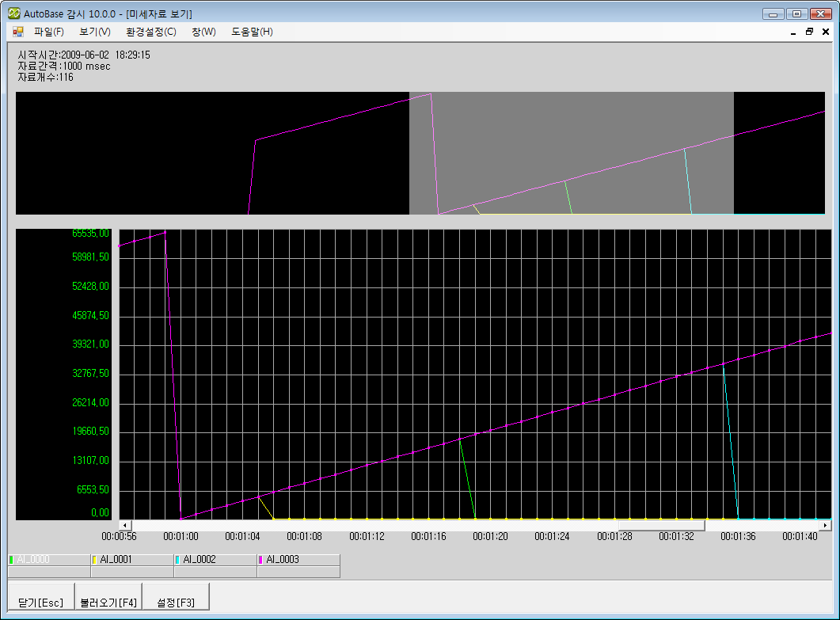The height and width of the screenshot is (620, 840).
Task: Open the 환경설정(C) menu
Action: pos(150,32)
